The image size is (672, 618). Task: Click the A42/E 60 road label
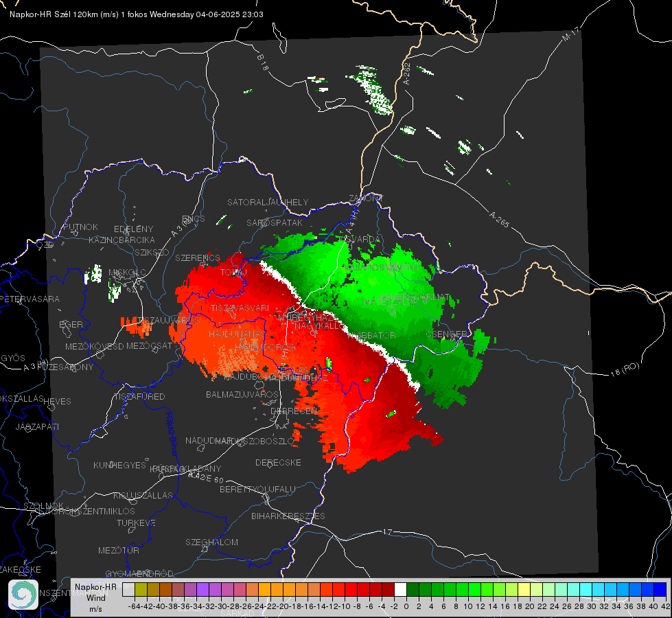tap(206, 477)
